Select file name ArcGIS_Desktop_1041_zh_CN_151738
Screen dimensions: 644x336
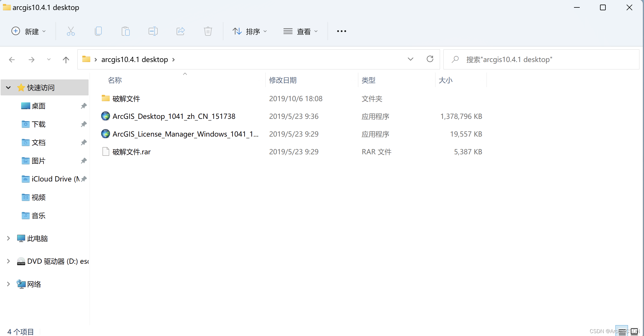click(174, 116)
